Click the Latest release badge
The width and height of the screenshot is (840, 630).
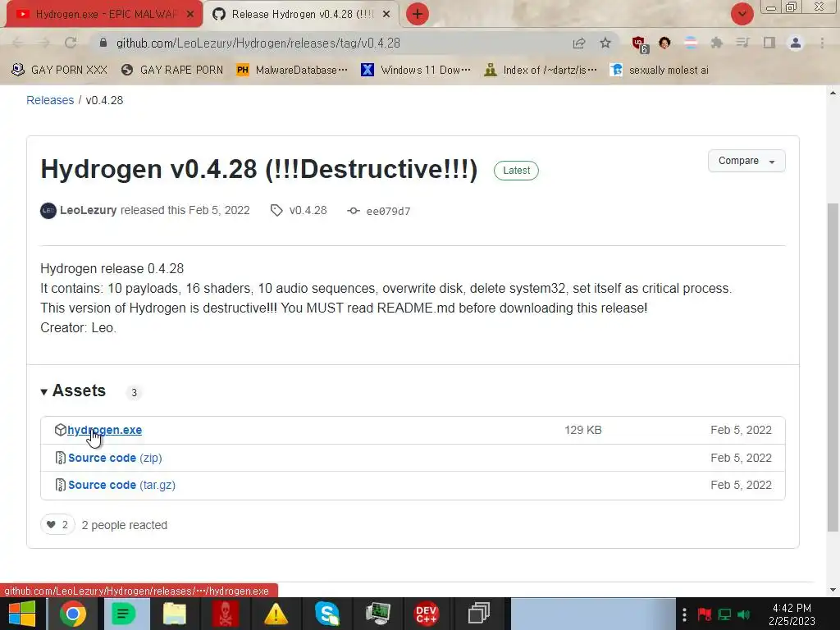tap(516, 171)
